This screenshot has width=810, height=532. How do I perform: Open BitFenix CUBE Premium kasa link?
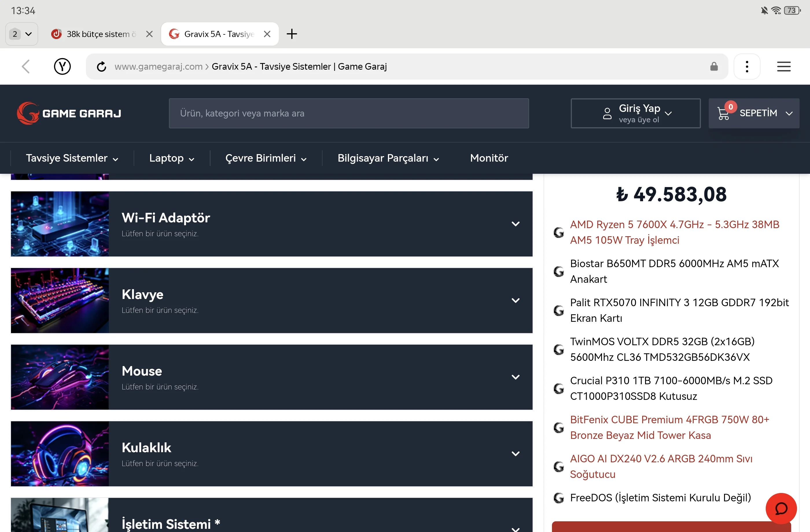tap(669, 427)
